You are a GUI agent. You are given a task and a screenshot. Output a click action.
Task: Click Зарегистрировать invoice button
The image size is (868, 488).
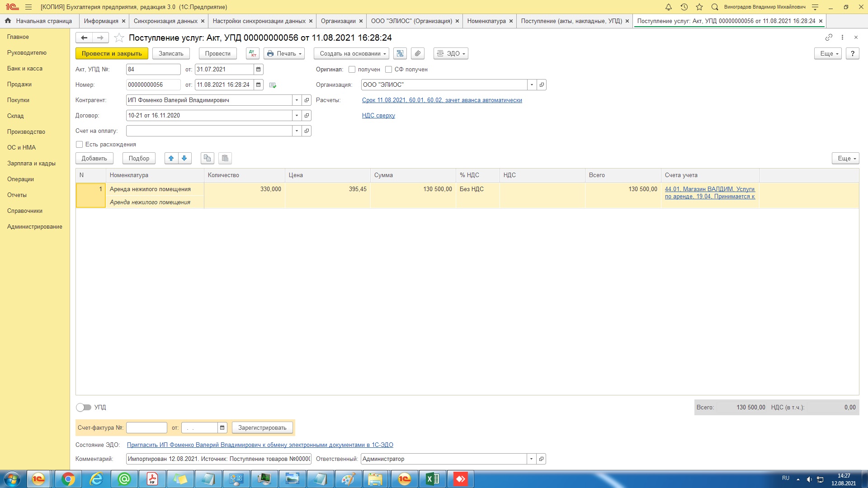pyautogui.click(x=262, y=428)
